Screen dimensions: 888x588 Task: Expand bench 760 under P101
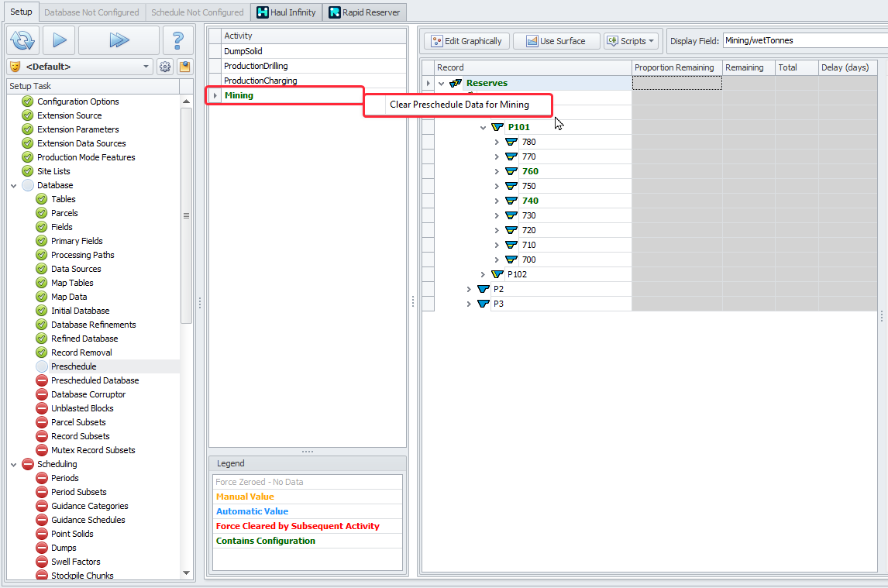point(497,171)
